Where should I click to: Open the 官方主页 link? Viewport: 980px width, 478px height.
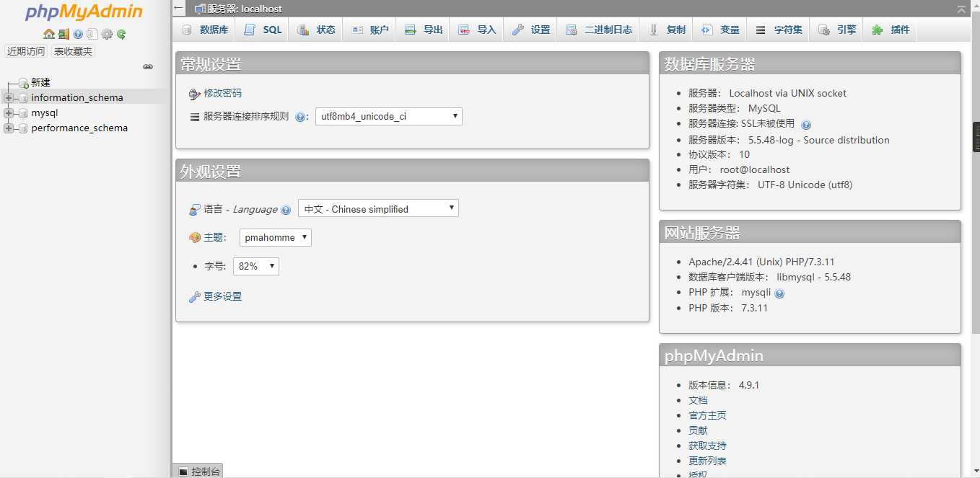pyautogui.click(x=707, y=416)
